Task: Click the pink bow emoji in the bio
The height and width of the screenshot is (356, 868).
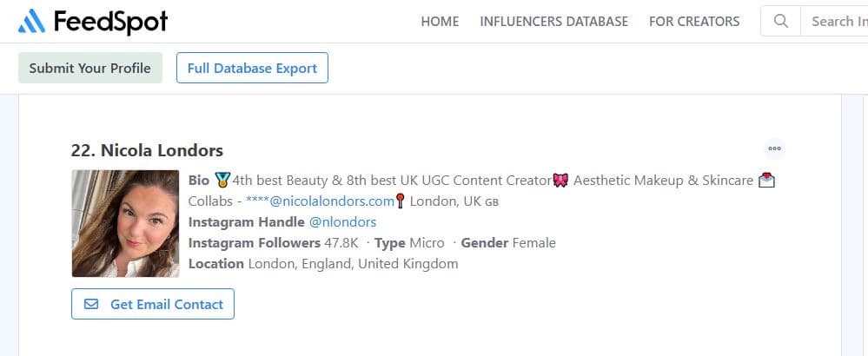Action: point(561,181)
